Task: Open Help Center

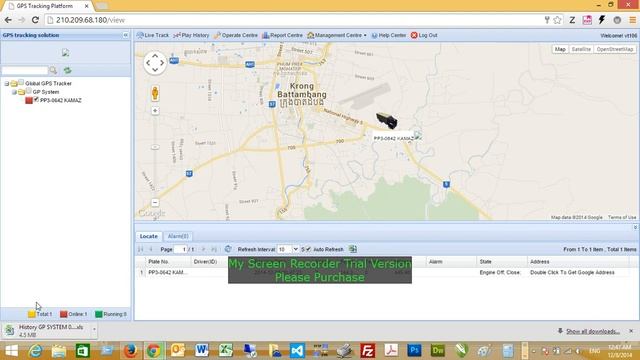Action: [389, 36]
